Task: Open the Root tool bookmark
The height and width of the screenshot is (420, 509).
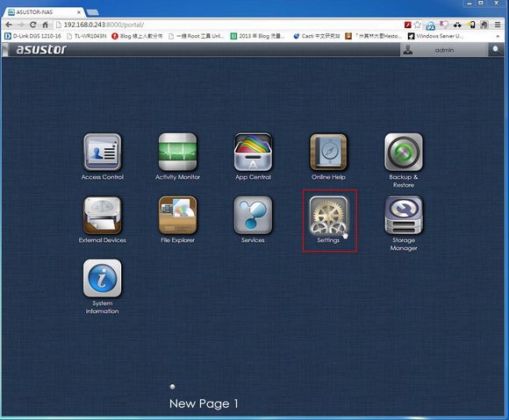Action: [x=196, y=36]
